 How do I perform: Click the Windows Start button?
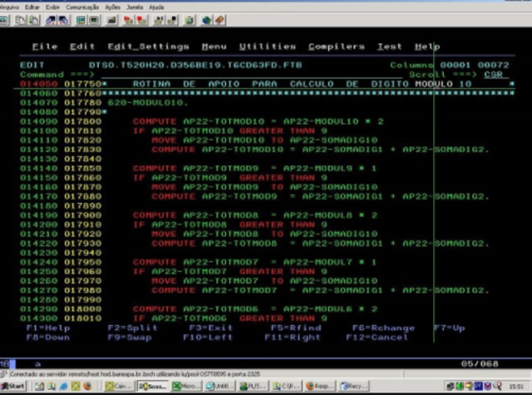click(x=13, y=386)
